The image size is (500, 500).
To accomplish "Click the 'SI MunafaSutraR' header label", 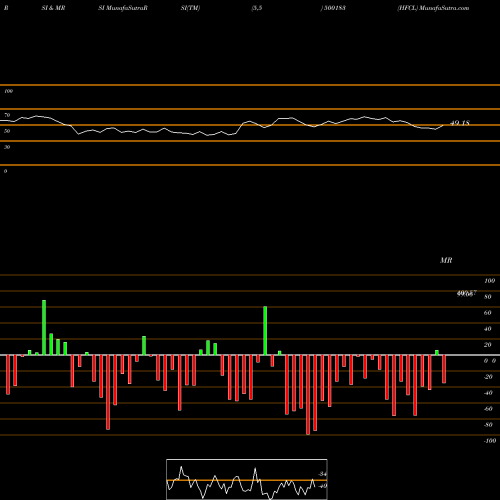I will click(123, 8).
